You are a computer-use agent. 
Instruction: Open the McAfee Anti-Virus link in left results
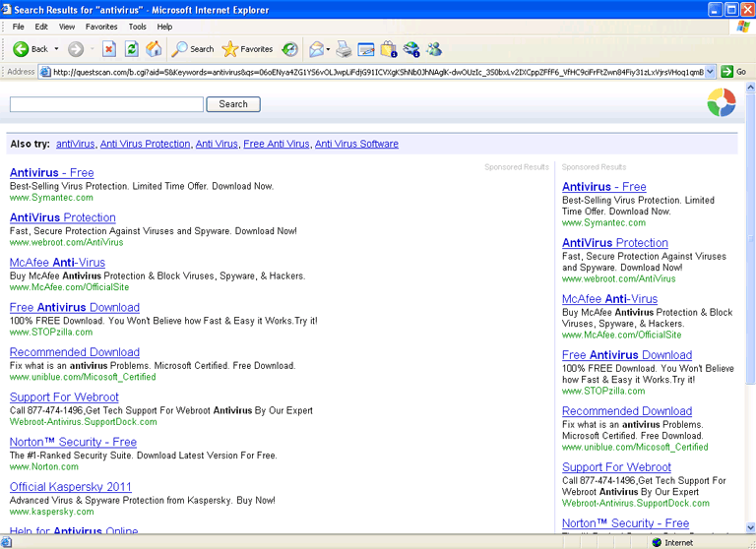click(x=57, y=263)
